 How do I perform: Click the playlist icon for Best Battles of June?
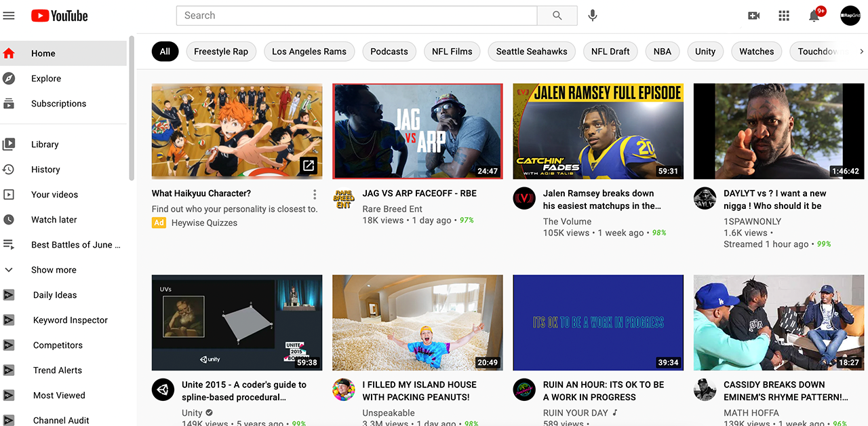(9, 244)
